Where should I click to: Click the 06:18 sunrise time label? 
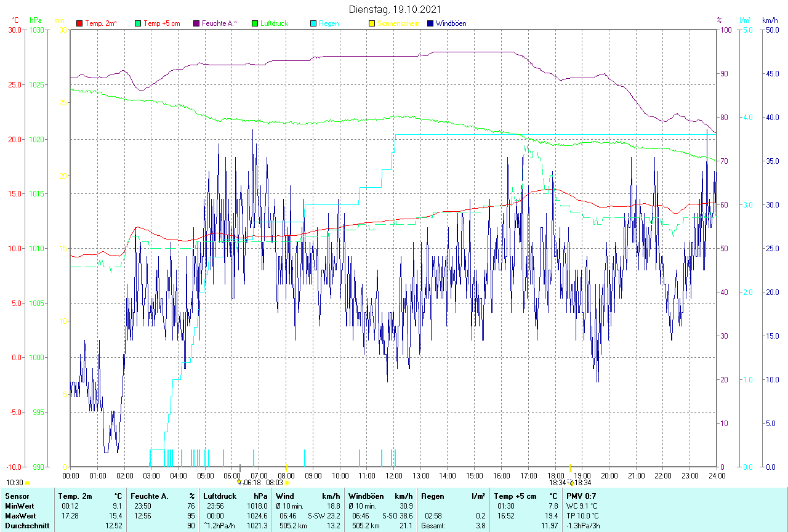pos(252,483)
